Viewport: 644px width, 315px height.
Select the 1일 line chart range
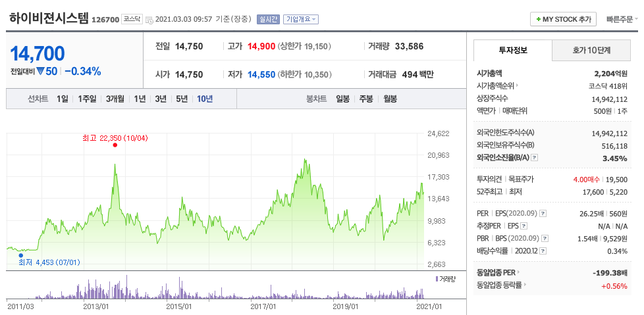63,99
